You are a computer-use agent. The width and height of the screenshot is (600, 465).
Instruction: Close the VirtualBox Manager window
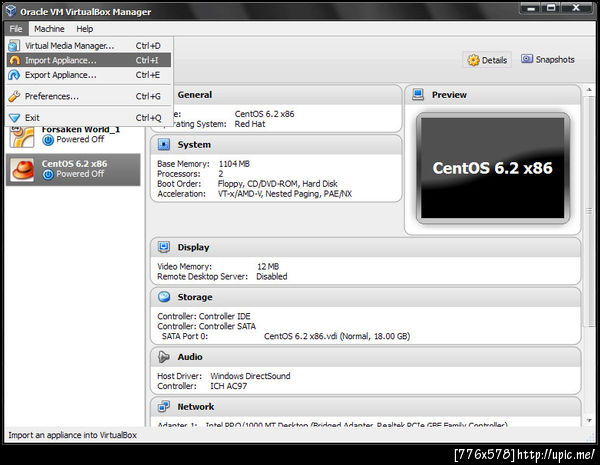(x=576, y=8)
